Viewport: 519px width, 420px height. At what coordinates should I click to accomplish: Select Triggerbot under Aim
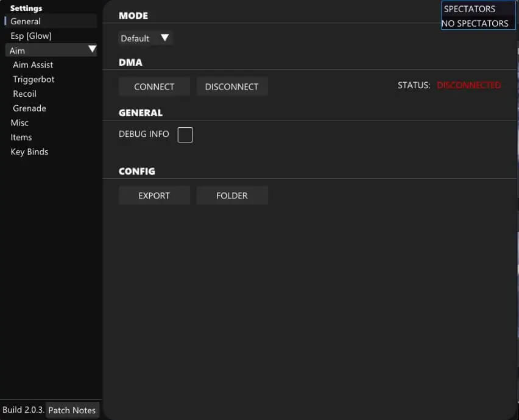tap(34, 79)
